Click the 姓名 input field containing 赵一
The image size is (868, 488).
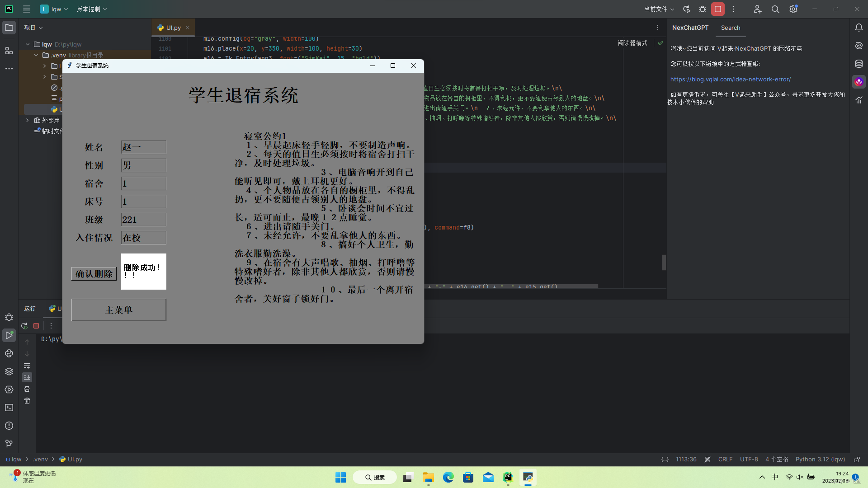click(143, 147)
